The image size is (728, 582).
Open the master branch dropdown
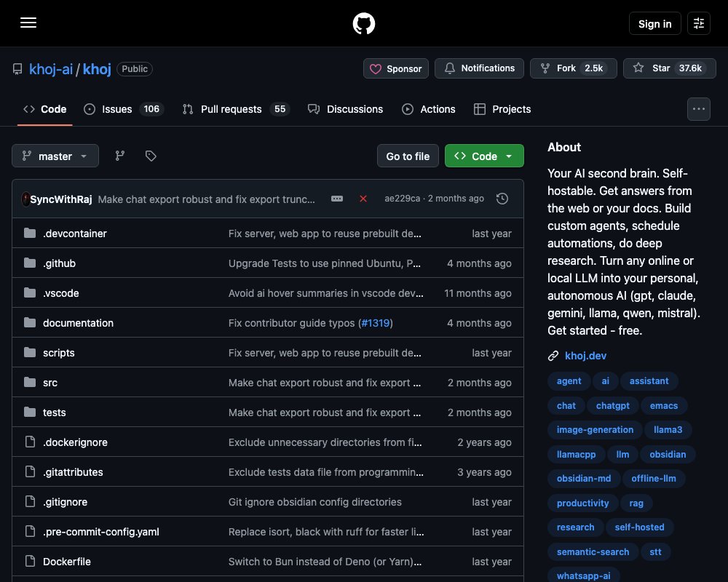55,156
